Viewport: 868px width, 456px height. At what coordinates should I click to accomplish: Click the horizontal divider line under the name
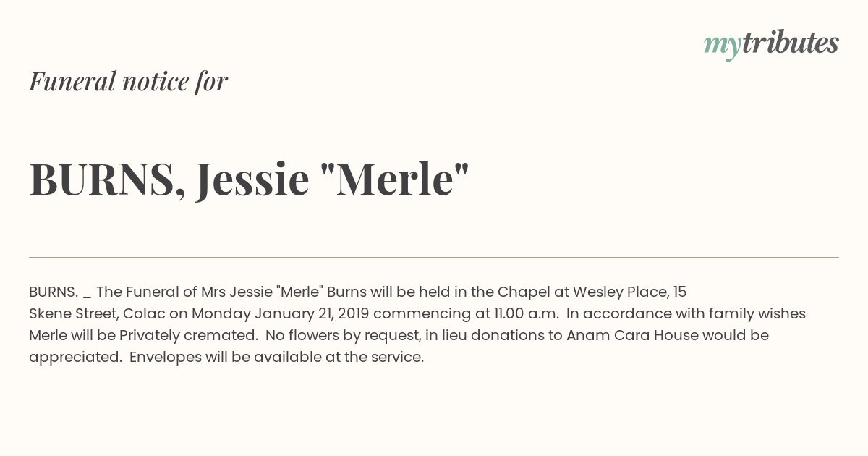[434, 257]
